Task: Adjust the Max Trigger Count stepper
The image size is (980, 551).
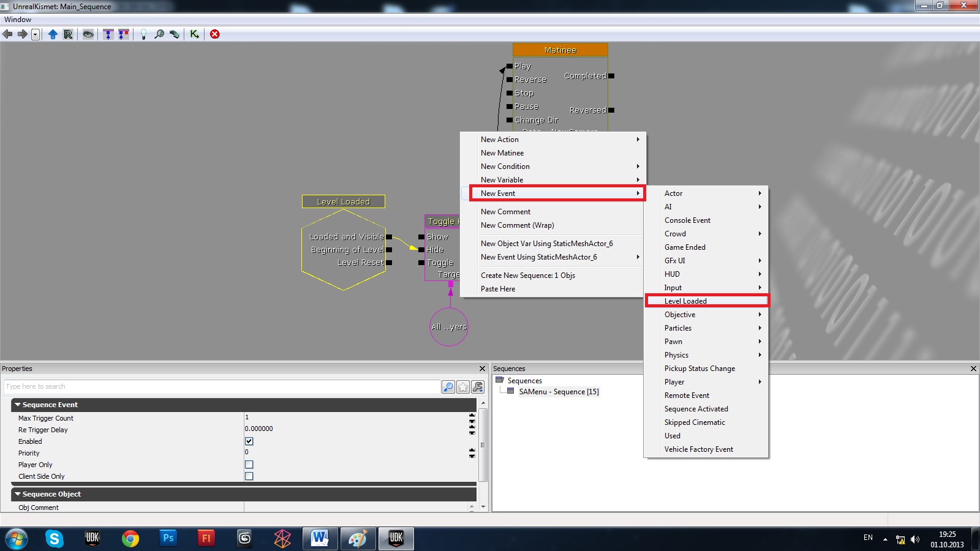Action: [x=472, y=418]
